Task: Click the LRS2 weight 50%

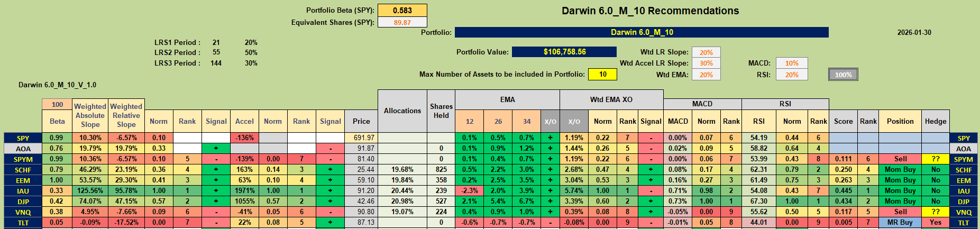Action: pyautogui.click(x=251, y=52)
